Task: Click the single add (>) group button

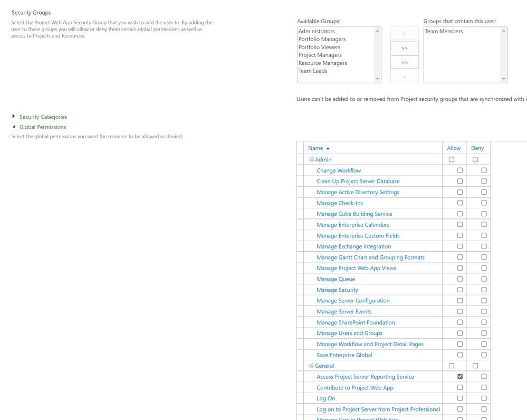Action: (404, 33)
